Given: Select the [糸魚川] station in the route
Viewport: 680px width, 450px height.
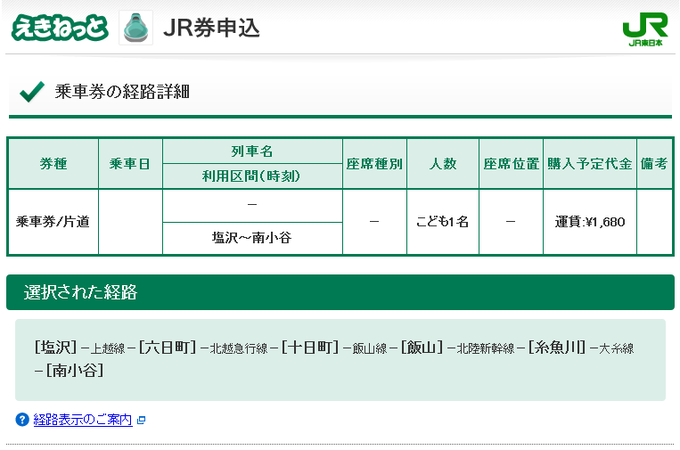Looking at the screenshot, I should tap(556, 348).
